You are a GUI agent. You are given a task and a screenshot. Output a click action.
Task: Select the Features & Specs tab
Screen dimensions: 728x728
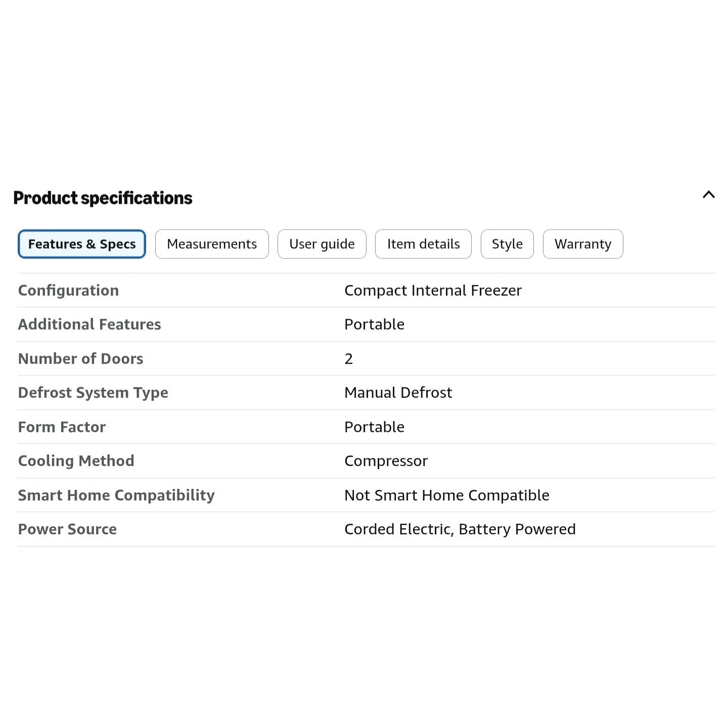[x=82, y=244]
